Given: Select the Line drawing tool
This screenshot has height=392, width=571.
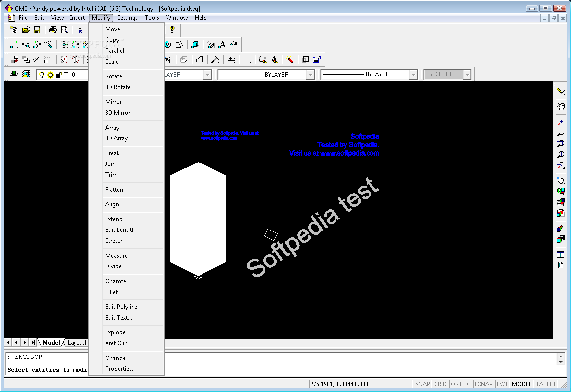Looking at the screenshot, I should [x=14, y=45].
